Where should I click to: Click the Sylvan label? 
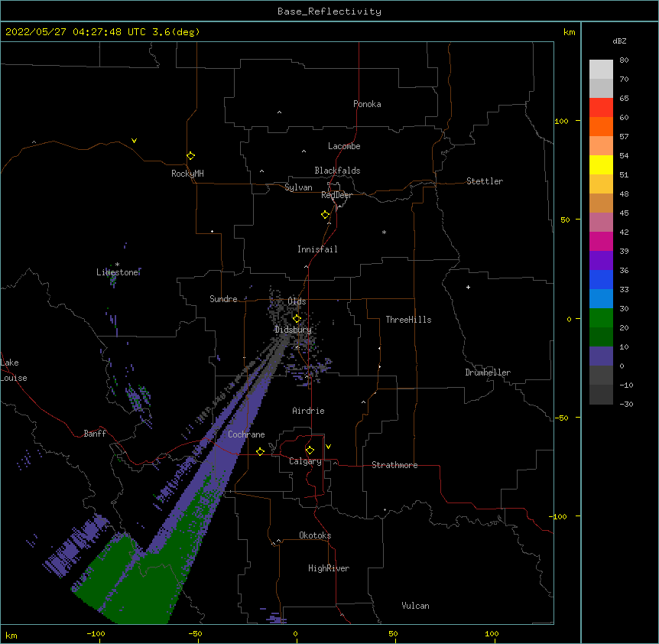(x=298, y=187)
